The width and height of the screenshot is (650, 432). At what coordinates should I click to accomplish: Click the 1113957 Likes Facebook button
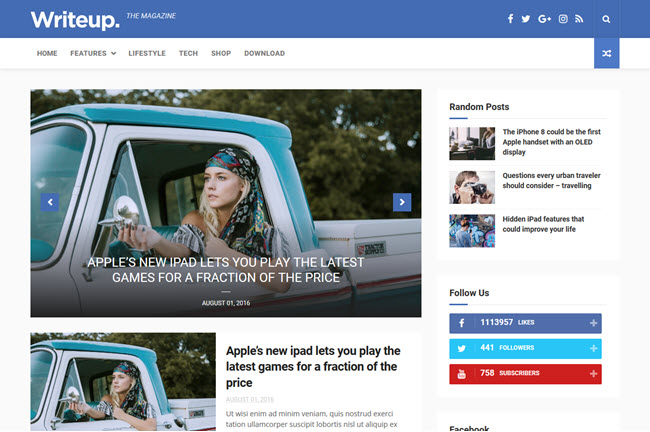point(525,323)
